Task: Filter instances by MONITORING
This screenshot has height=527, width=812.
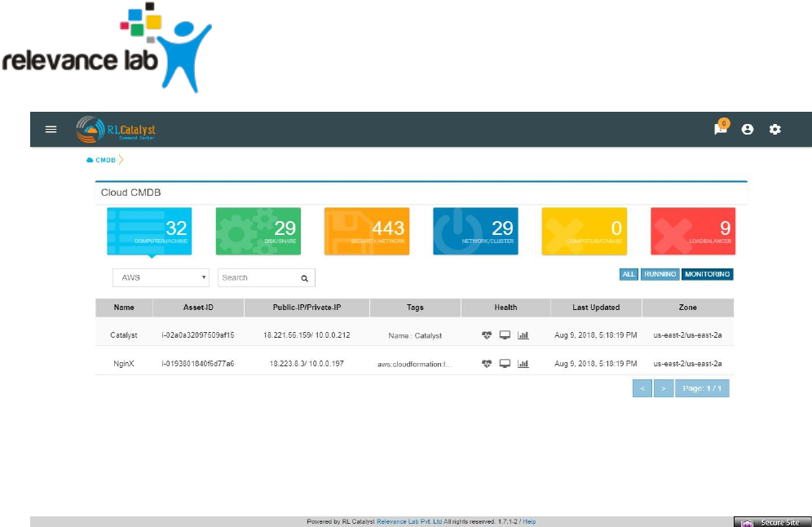Action: [x=708, y=274]
